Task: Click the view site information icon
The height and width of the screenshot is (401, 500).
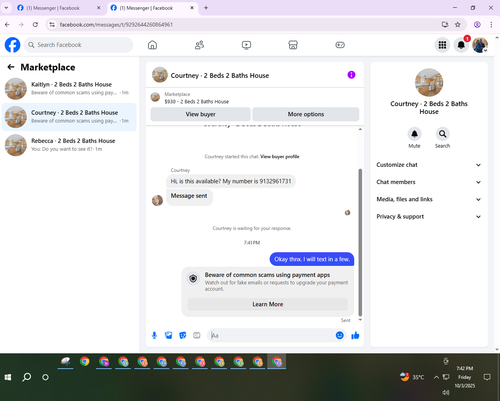Action: coord(52,24)
